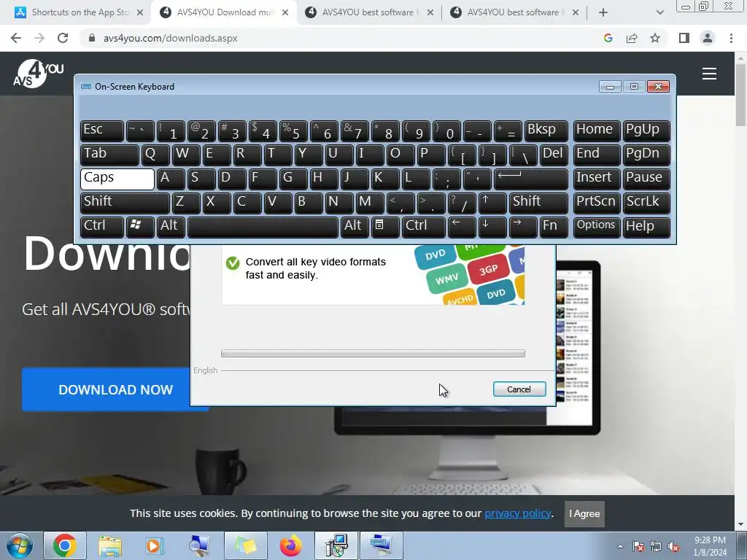Screen dimensions: 747x560
Task: Cancel the AVS installer dialog
Action: coord(519,389)
